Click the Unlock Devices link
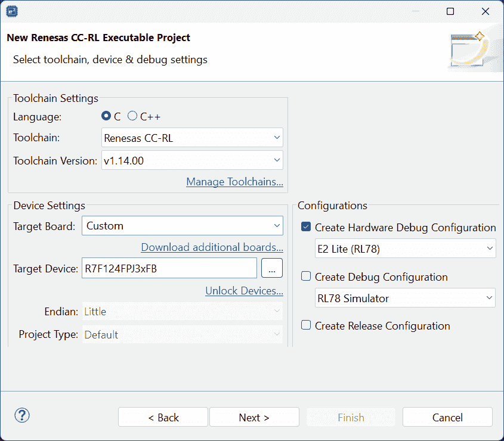The height and width of the screenshot is (441, 504). 244,291
